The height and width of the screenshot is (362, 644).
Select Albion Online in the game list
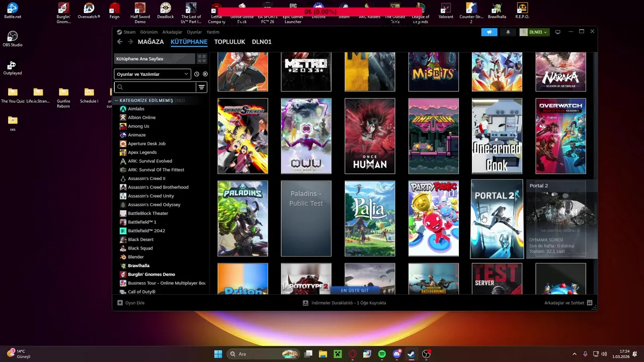pyautogui.click(x=141, y=118)
